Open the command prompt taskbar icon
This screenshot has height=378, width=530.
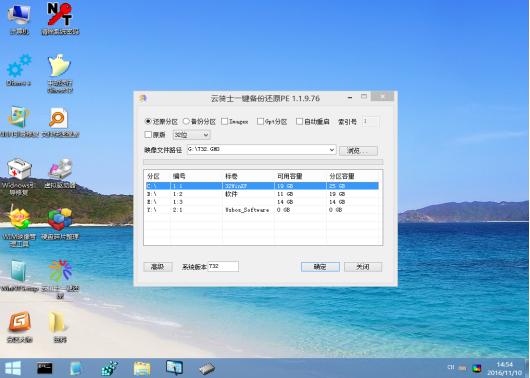pos(45,368)
